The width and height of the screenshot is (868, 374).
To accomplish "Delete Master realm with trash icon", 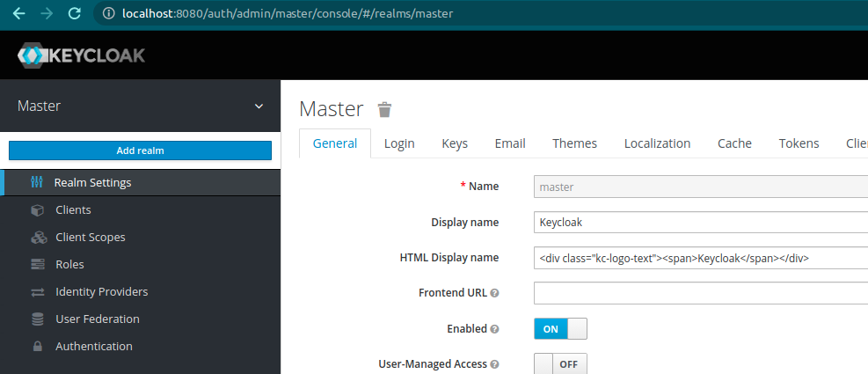I will (384, 110).
